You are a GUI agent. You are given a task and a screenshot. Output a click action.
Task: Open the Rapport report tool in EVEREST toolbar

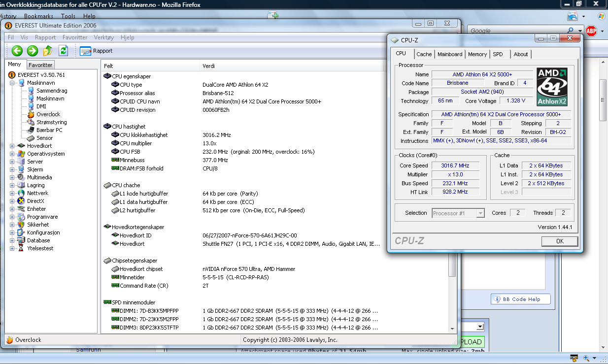point(96,51)
